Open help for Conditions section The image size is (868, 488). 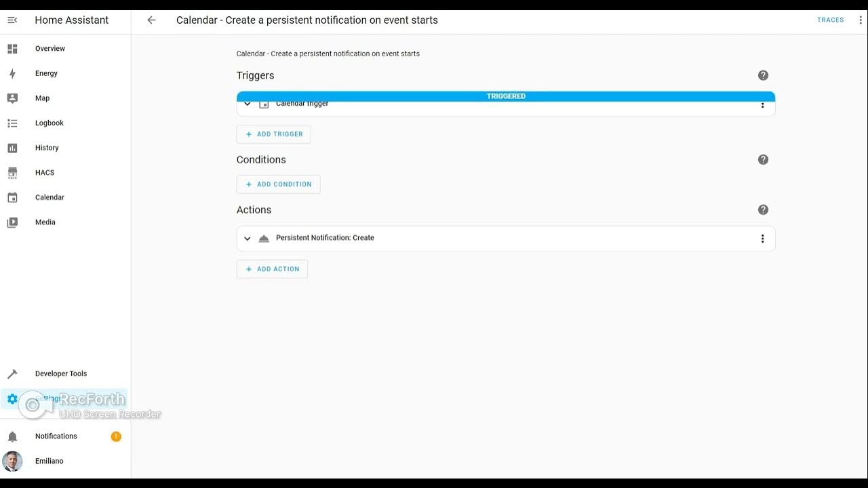click(x=763, y=160)
